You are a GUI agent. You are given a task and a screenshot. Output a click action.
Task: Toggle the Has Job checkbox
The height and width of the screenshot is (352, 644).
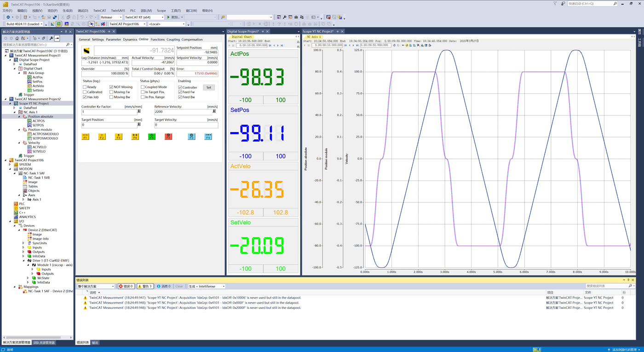(x=85, y=97)
